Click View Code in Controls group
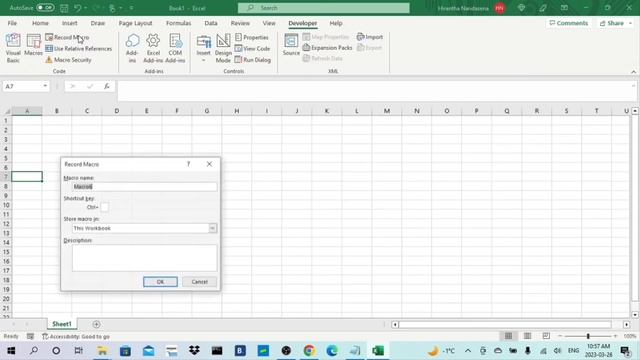640x360 pixels. [252, 49]
